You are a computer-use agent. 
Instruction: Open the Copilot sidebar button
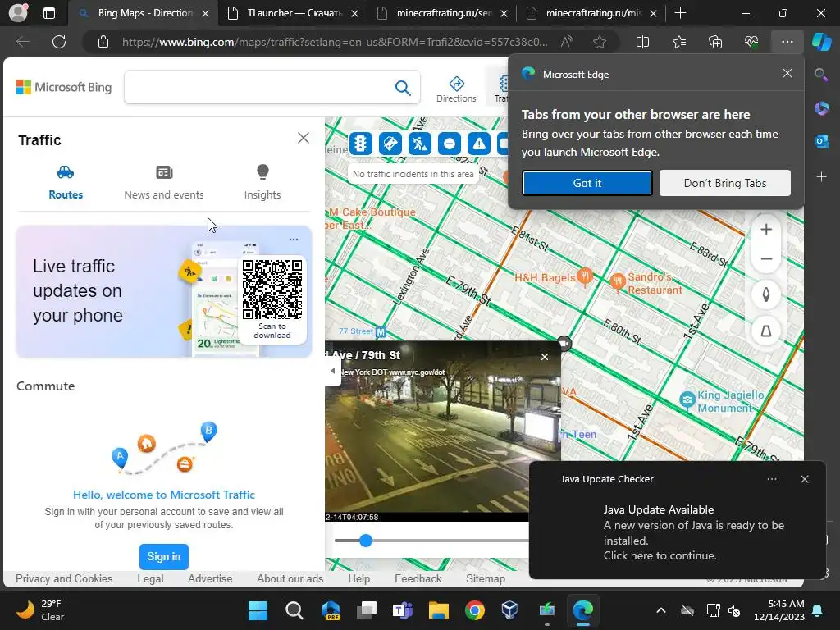(x=821, y=42)
